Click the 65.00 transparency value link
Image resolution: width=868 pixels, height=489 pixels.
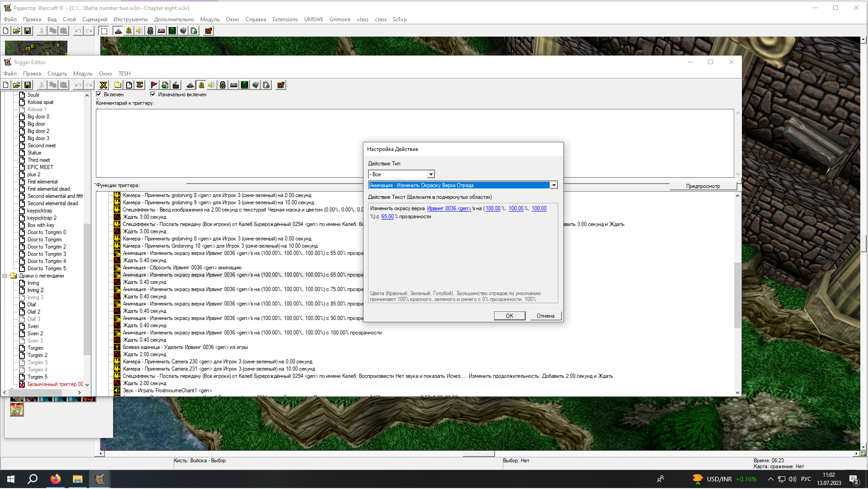(387, 217)
